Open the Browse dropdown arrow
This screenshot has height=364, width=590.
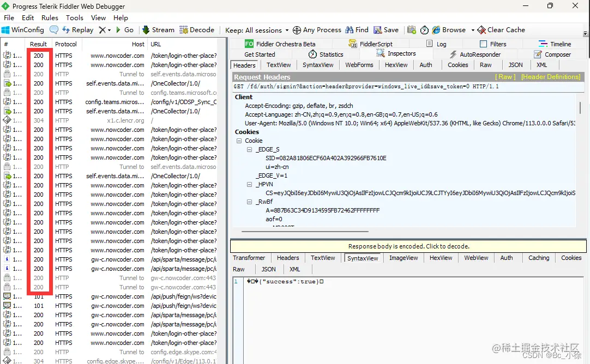click(x=473, y=30)
